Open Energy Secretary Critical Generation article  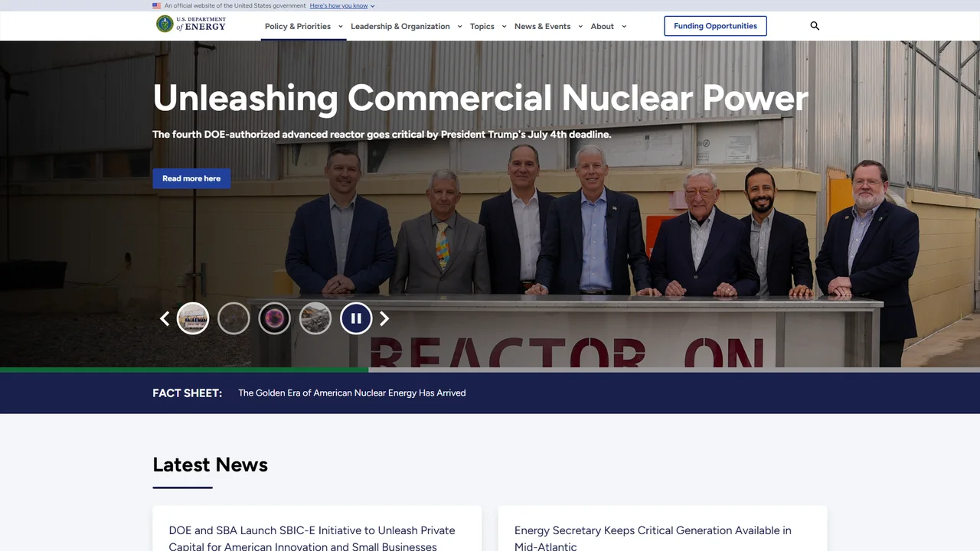tap(653, 538)
